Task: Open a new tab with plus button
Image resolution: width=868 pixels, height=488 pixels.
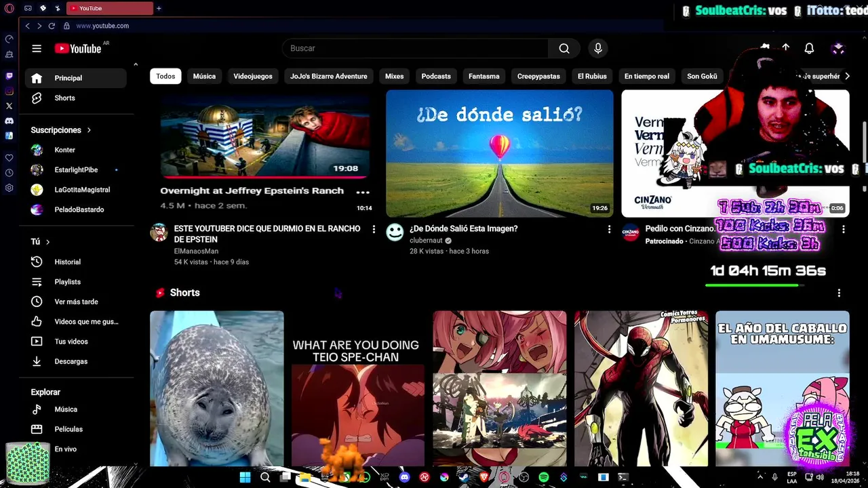Action: [x=159, y=8]
